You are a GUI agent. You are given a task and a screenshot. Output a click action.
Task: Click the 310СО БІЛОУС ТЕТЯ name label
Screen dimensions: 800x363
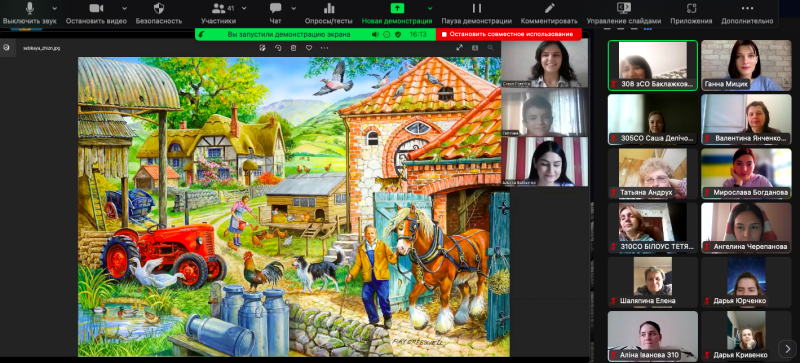(658, 247)
